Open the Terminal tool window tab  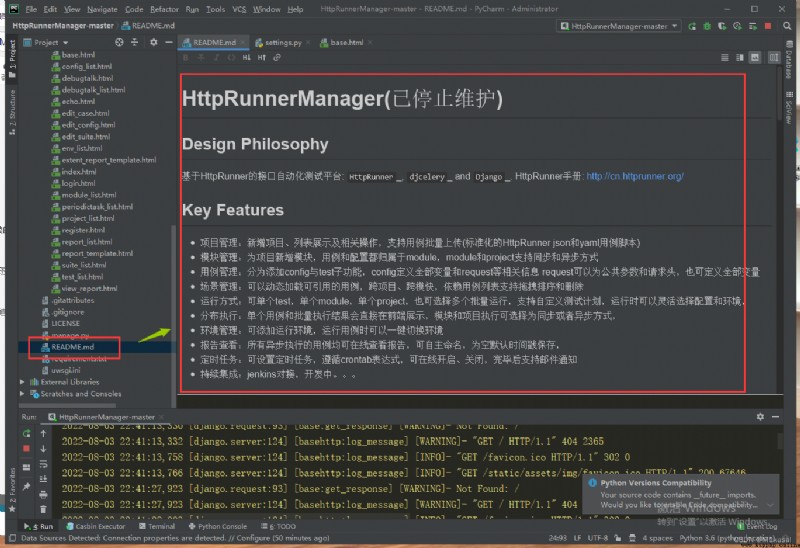click(157, 526)
